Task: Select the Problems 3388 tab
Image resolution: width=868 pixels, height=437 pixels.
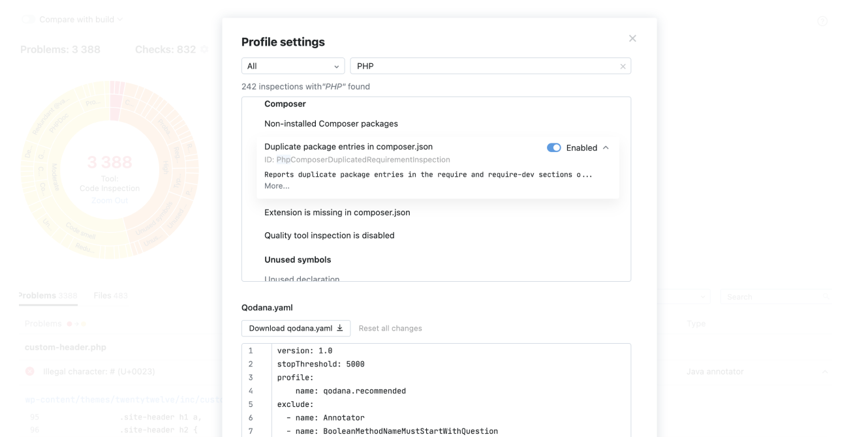Action: [47, 295]
